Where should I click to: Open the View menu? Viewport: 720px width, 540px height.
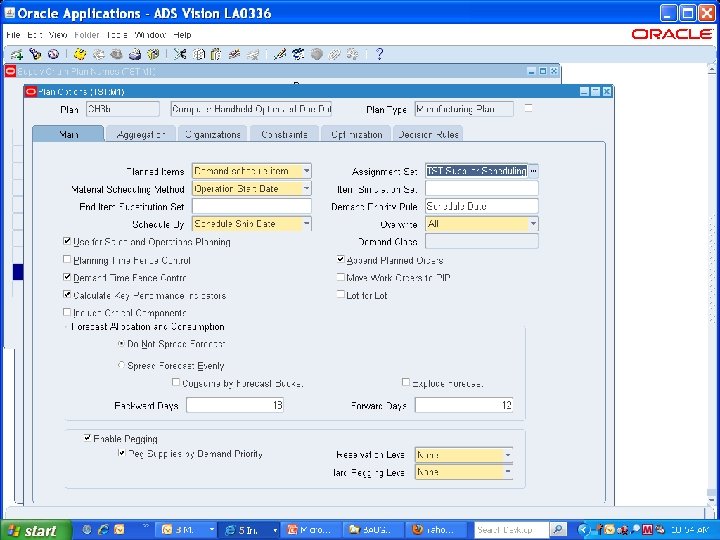coord(57,35)
